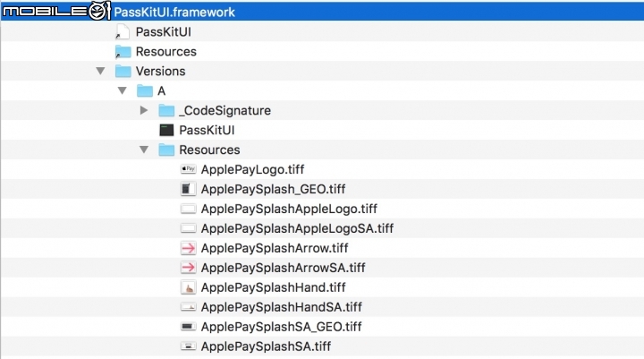Expand the _CodeSignature folder
This screenshot has width=644, height=359.
[x=144, y=110]
